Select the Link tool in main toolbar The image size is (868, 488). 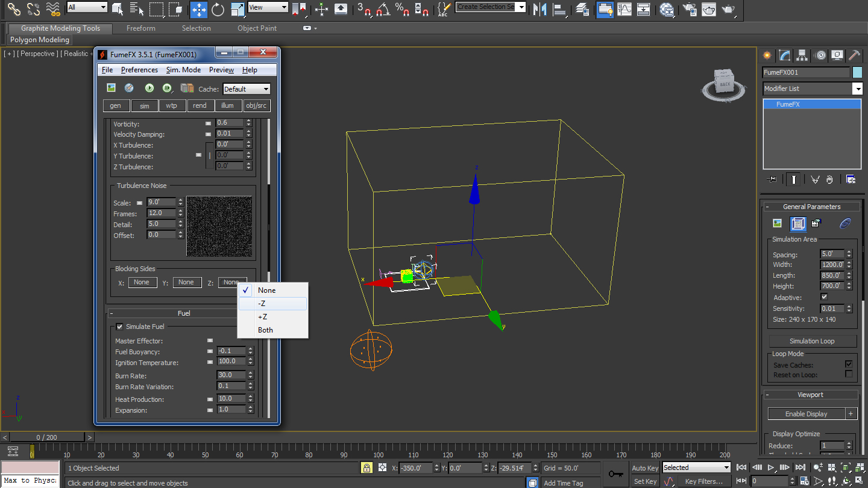(14, 9)
